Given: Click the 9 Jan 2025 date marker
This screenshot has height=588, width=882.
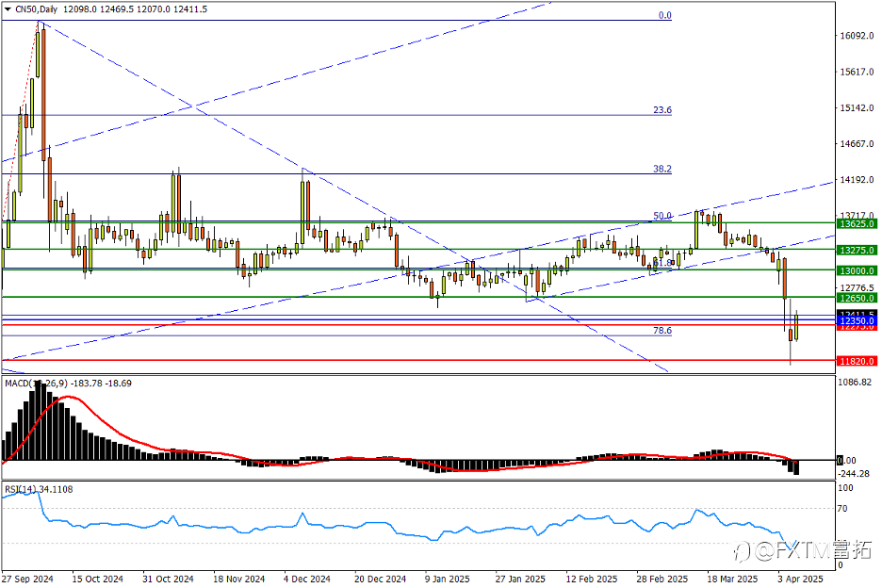Looking at the screenshot, I should (x=448, y=579).
